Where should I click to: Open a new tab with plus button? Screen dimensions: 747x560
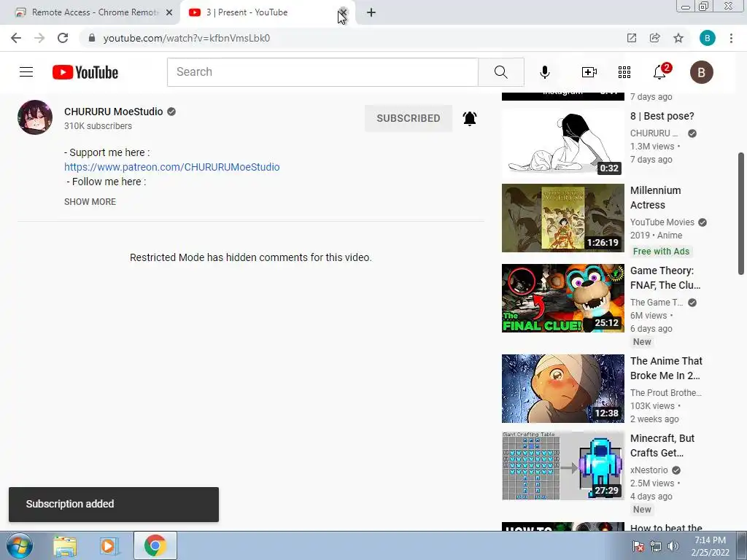pyautogui.click(x=371, y=13)
